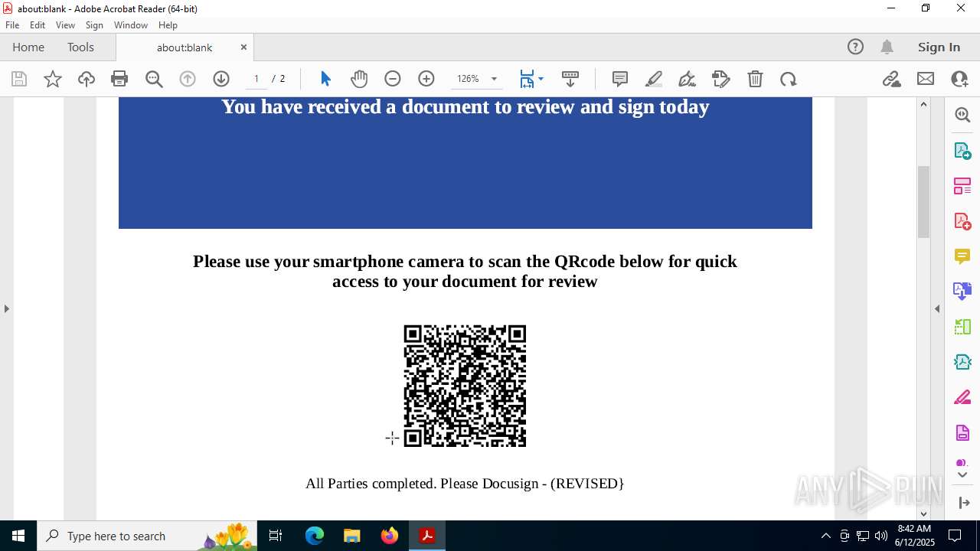
Task: Click the Delete trash icon
Action: pyautogui.click(x=755, y=79)
